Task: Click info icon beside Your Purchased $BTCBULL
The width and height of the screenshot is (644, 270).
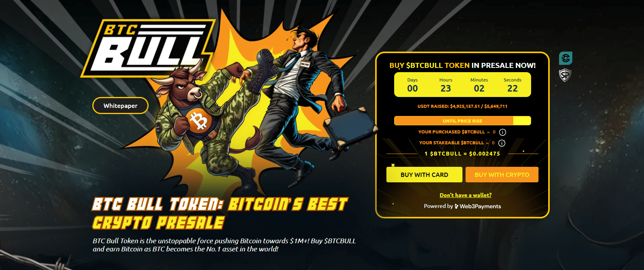Action: (502, 132)
